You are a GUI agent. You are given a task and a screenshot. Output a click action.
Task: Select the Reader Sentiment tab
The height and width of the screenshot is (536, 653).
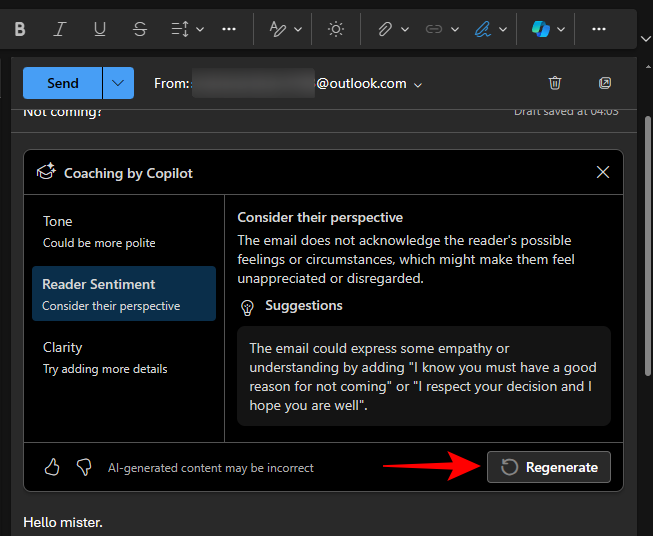tap(124, 294)
